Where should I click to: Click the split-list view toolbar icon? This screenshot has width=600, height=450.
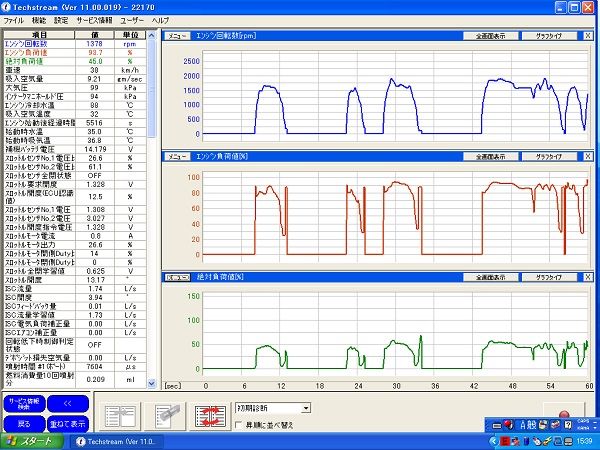coord(120,416)
